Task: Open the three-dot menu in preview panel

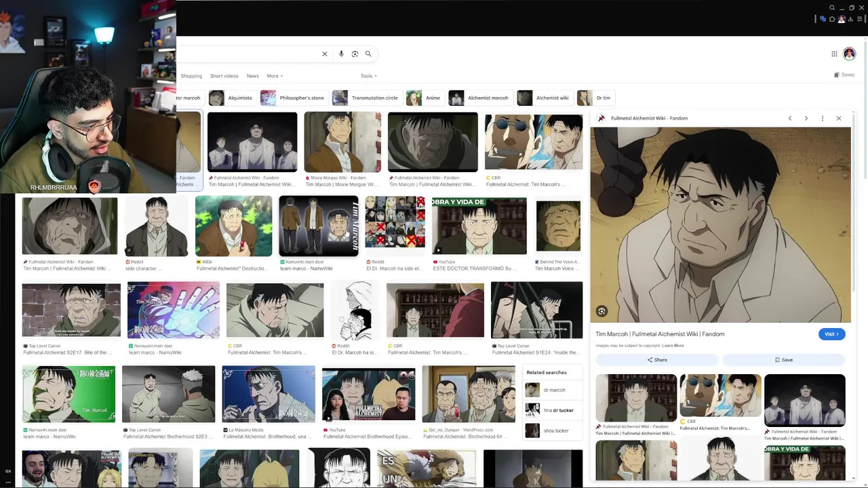Action: pos(823,119)
